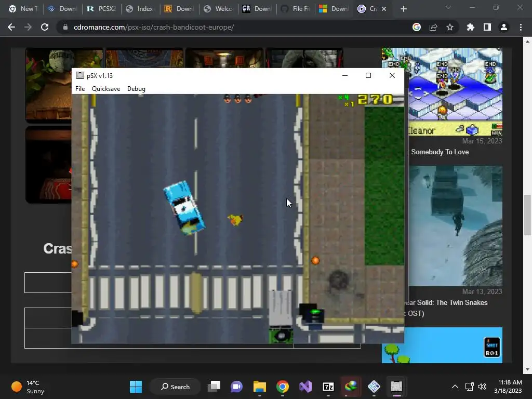Open the Somebody To Love article link
532x399 pixels.
[x=440, y=152]
